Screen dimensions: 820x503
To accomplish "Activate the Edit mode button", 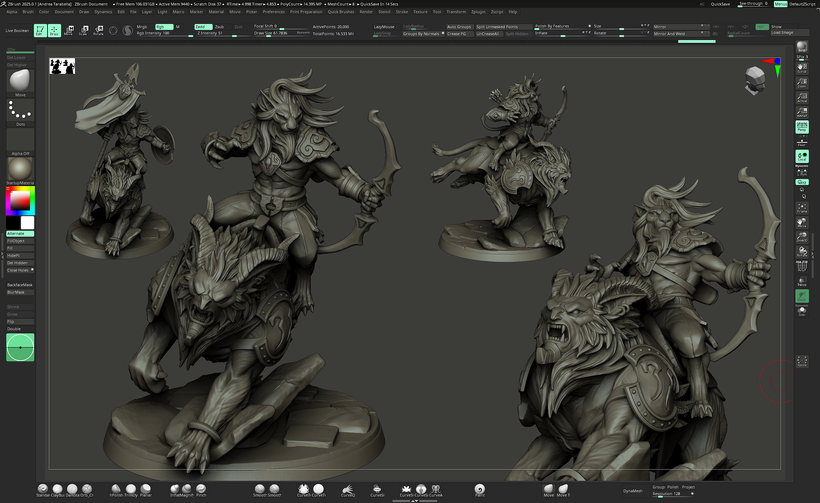I will point(40,30).
